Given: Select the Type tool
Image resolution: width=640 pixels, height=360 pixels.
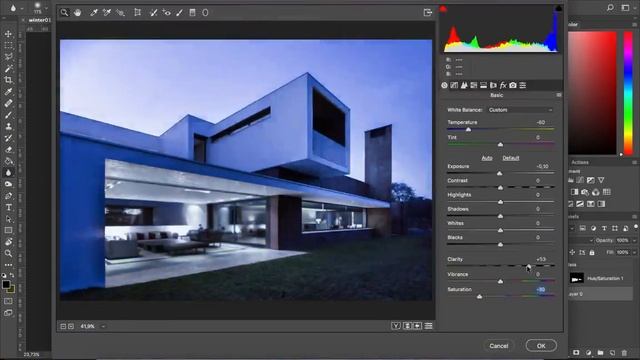Looking at the screenshot, I should pyautogui.click(x=8, y=207).
